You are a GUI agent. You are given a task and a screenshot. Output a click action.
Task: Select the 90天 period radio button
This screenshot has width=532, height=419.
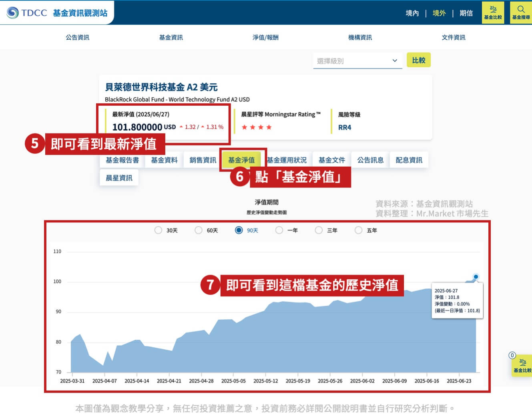[x=239, y=230]
